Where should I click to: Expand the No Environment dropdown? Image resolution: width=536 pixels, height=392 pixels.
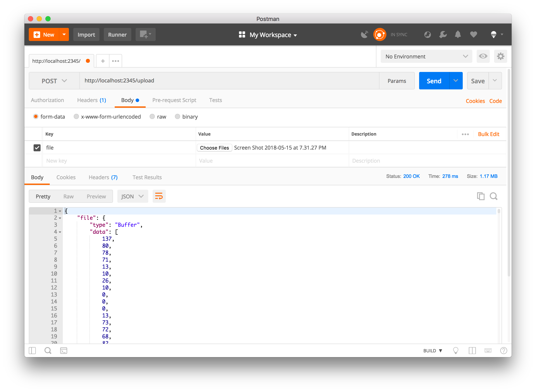coord(426,56)
